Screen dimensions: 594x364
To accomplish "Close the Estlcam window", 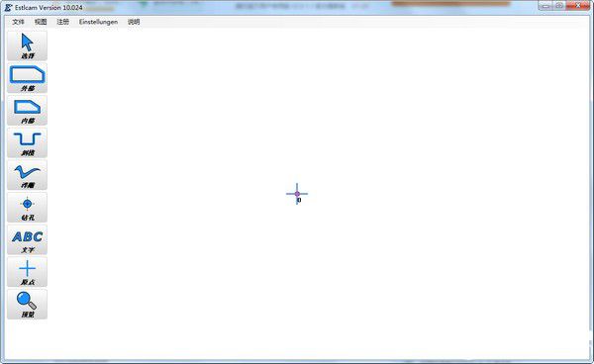I will 578,6.
